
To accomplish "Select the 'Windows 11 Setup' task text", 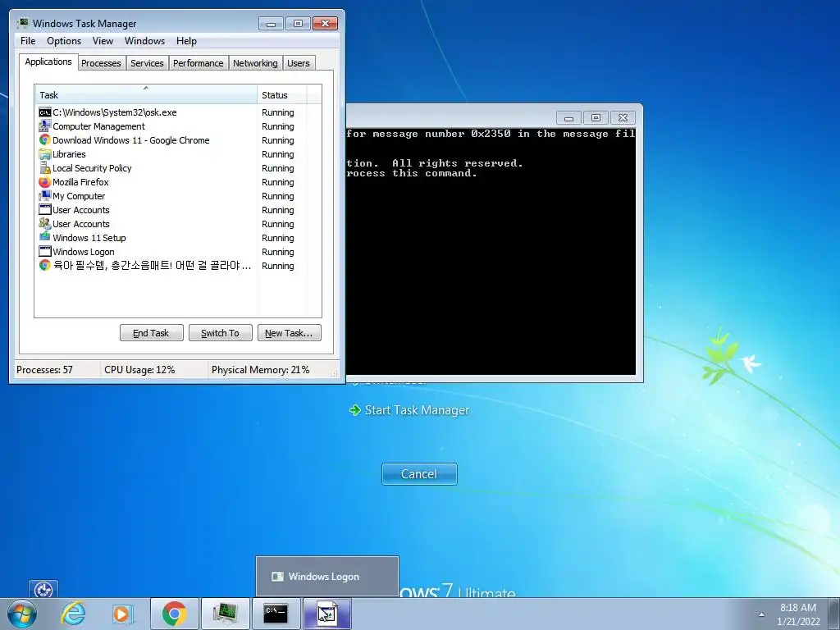I will point(89,238).
